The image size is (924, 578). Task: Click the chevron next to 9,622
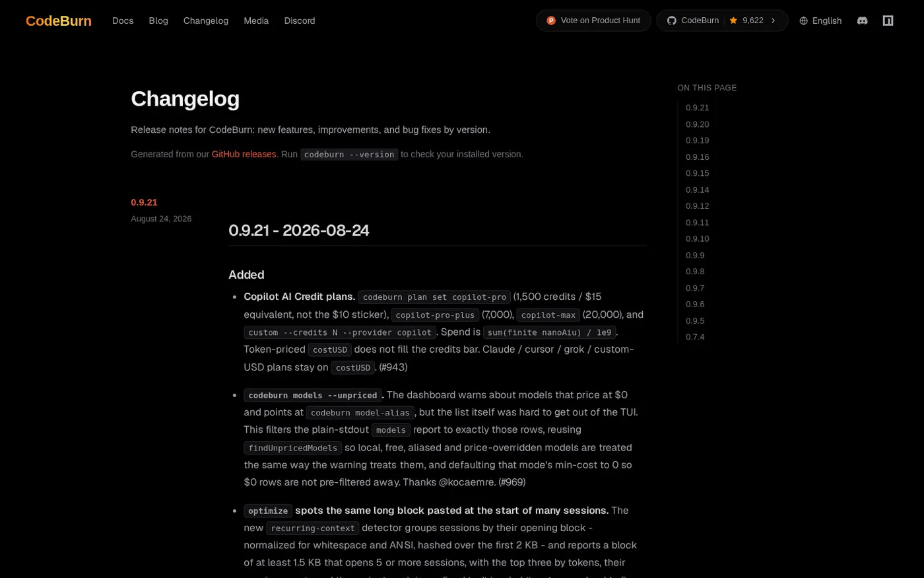pyautogui.click(x=774, y=20)
